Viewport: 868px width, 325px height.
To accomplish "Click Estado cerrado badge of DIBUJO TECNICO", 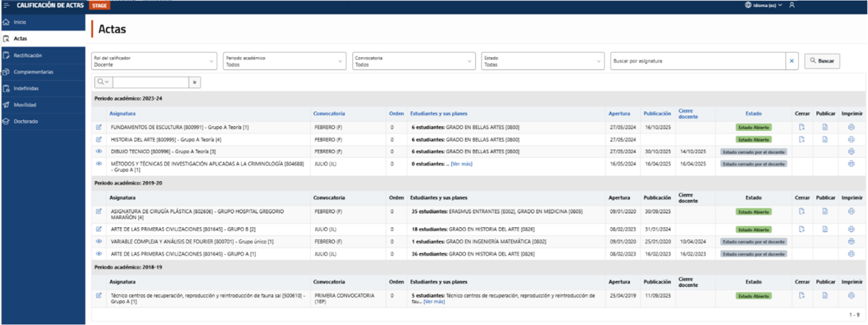I will click(x=753, y=152).
